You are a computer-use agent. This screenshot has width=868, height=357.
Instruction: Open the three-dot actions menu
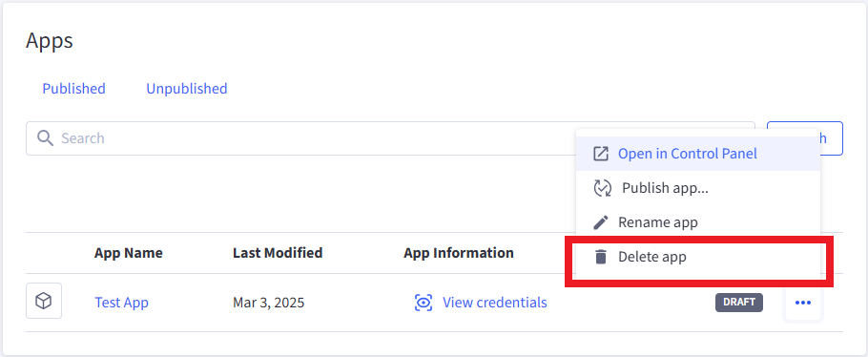[803, 303]
